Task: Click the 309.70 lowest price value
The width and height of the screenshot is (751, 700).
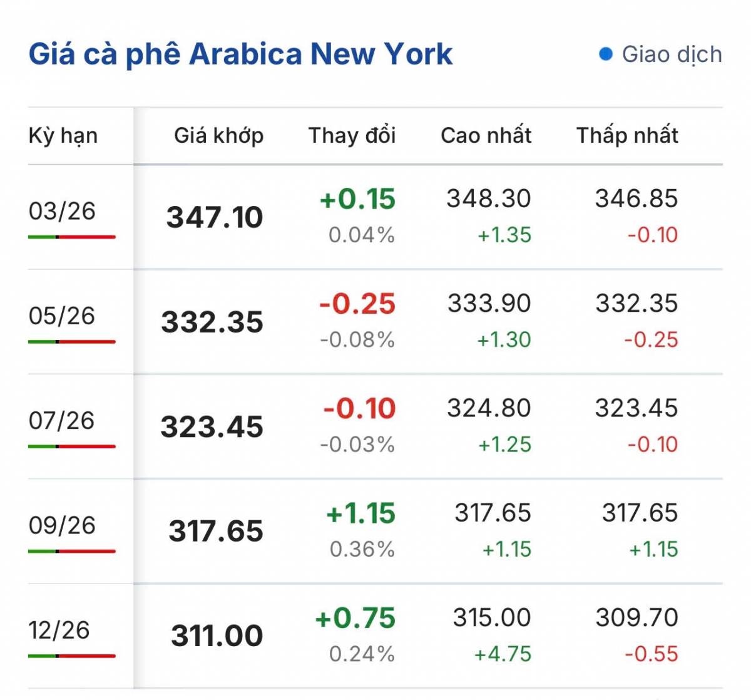Action: (x=636, y=618)
